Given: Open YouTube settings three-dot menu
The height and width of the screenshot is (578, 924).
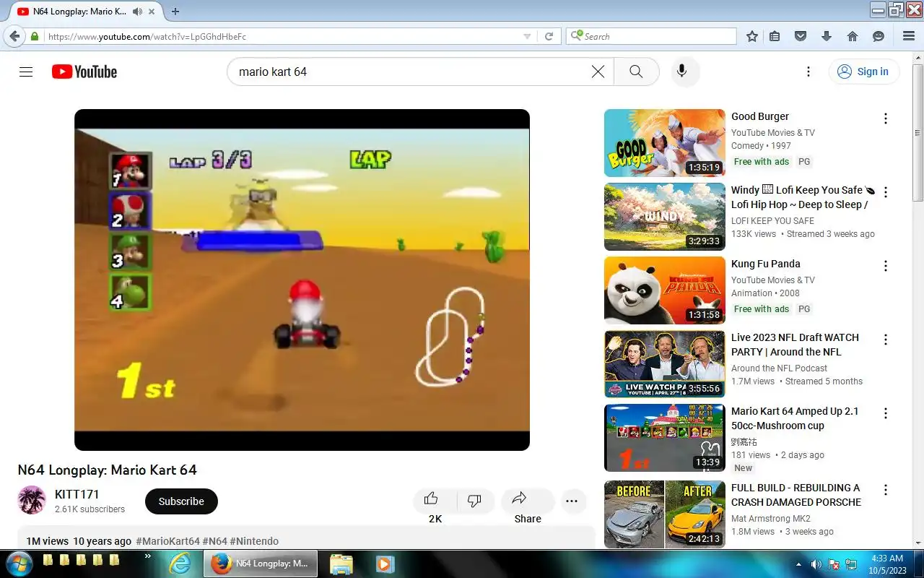Looking at the screenshot, I should click(x=808, y=72).
